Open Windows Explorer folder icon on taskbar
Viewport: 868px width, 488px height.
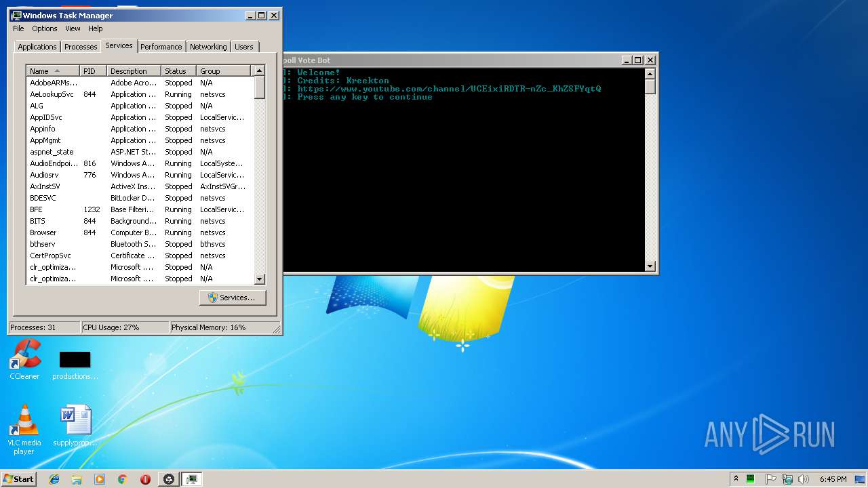click(77, 479)
